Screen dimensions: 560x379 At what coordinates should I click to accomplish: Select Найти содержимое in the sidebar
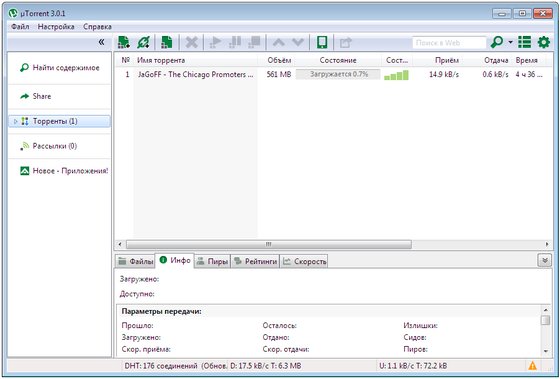tap(59, 68)
